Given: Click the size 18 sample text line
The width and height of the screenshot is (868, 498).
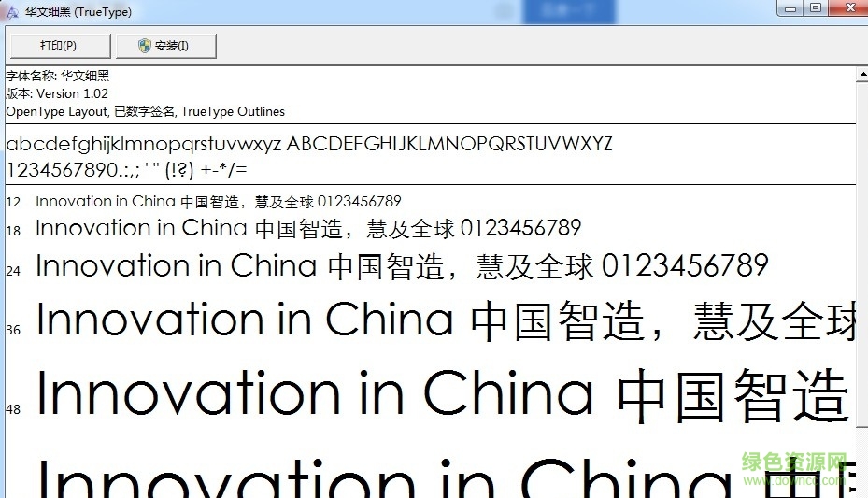Looking at the screenshot, I should click(308, 228).
